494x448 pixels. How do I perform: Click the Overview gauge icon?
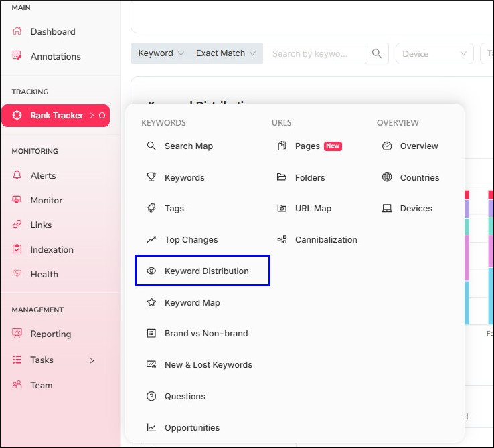tap(387, 146)
